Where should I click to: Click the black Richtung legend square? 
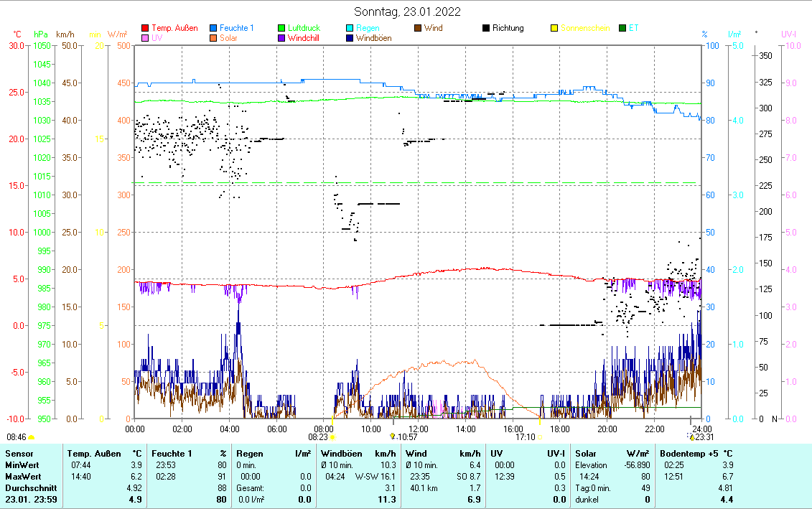[486, 29]
